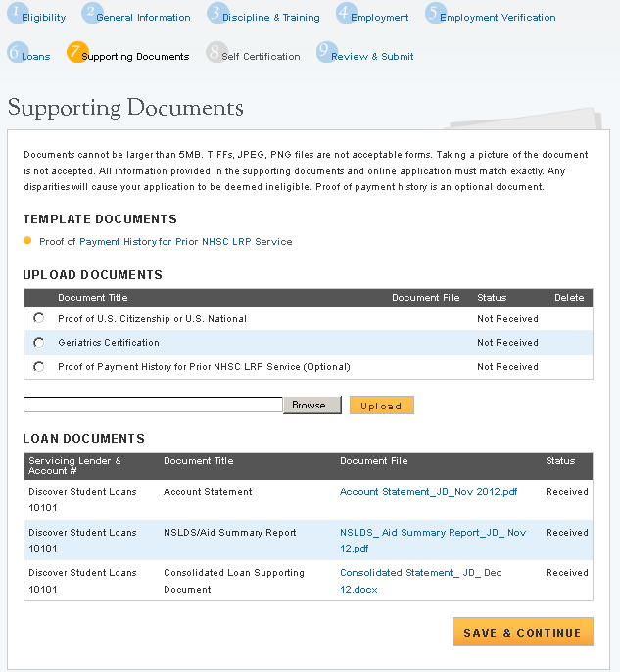
Task: Go to step 3 Discipline & Training circle
Action: pos(217,13)
